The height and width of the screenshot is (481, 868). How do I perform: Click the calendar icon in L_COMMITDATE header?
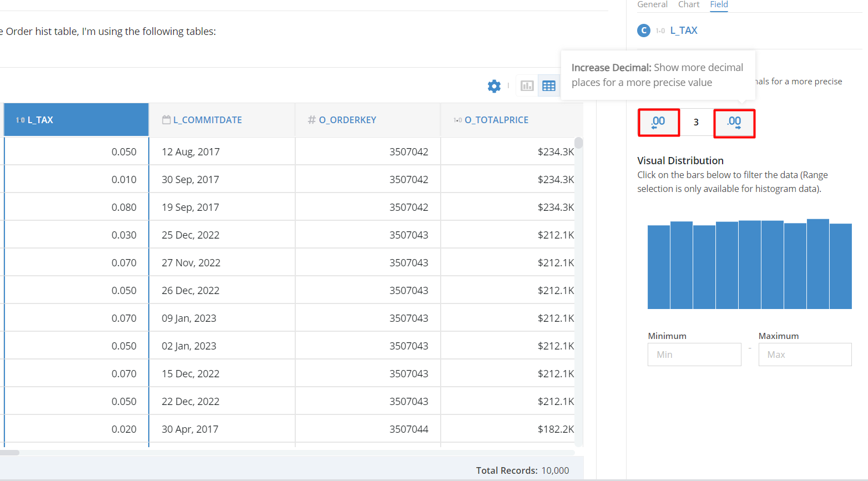point(166,120)
